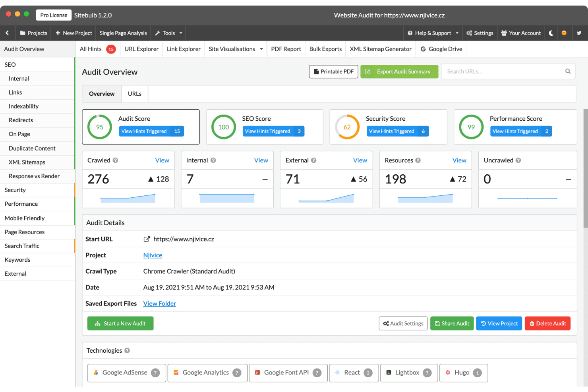The height and width of the screenshot is (392, 588).
Task: Toggle dark mode moon icon
Action: tap(551, 33)
